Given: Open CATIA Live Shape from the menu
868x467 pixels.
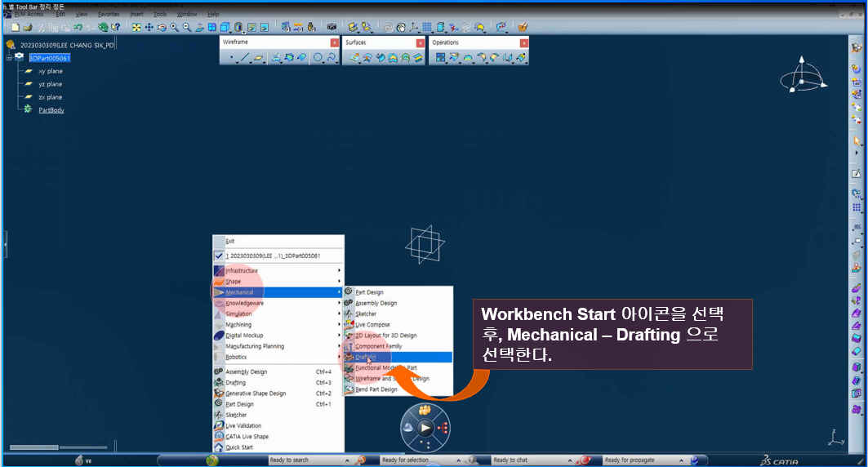Looking at the screenshot, I should (278, 437).
